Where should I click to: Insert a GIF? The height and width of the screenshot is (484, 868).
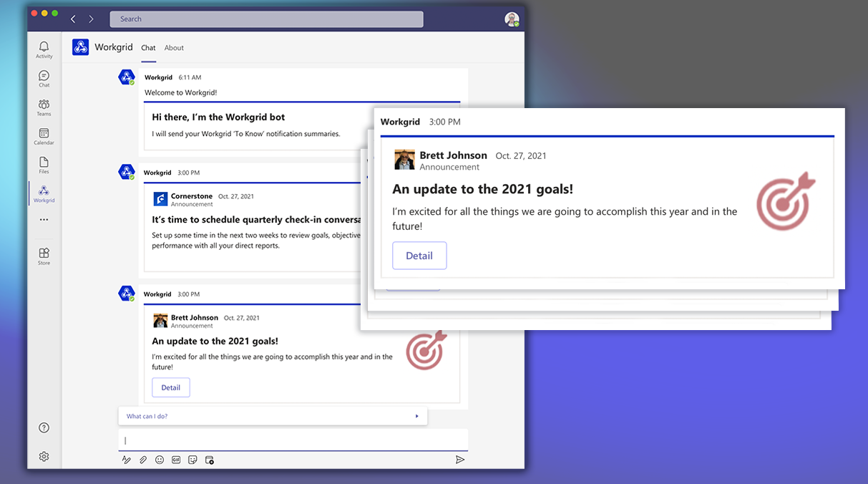point(176,460)
